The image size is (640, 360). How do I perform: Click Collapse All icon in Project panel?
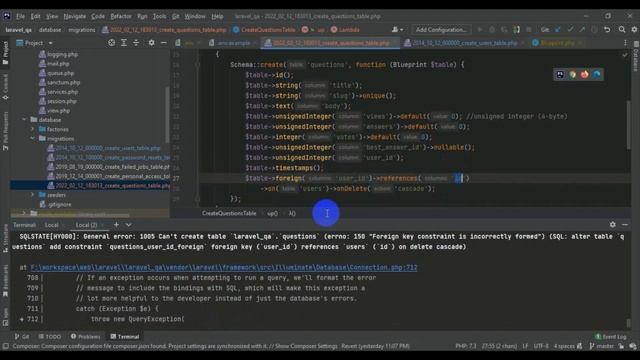136,42
